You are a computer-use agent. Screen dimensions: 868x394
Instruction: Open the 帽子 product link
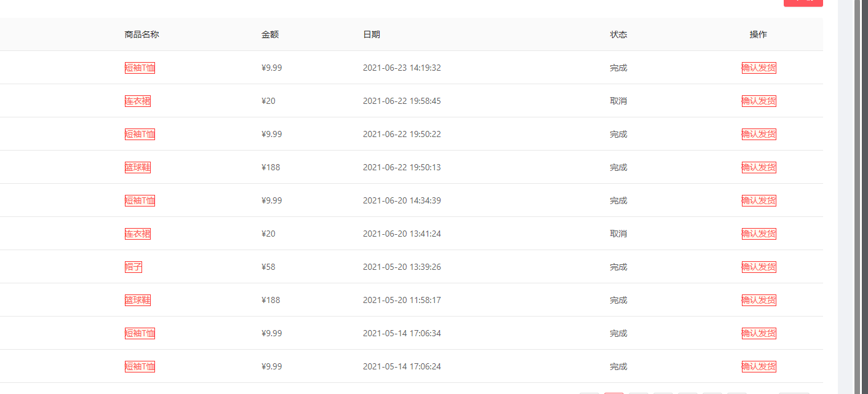tap(133, 267)
